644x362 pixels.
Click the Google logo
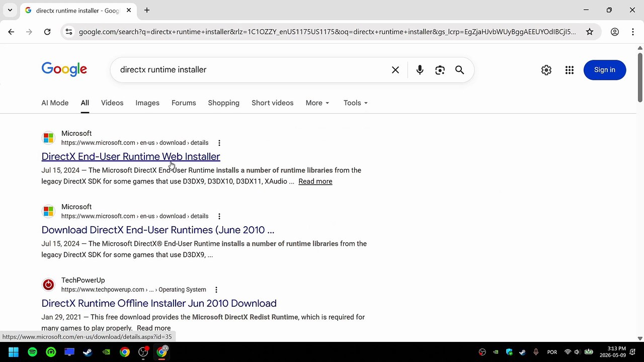[x=64, y=69]
